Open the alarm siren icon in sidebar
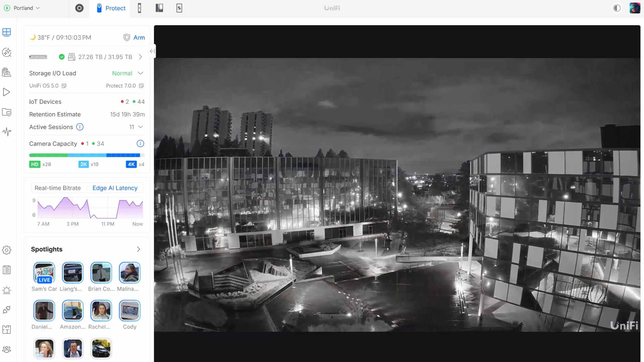644x362 pixels. click(x=7, y=290)
